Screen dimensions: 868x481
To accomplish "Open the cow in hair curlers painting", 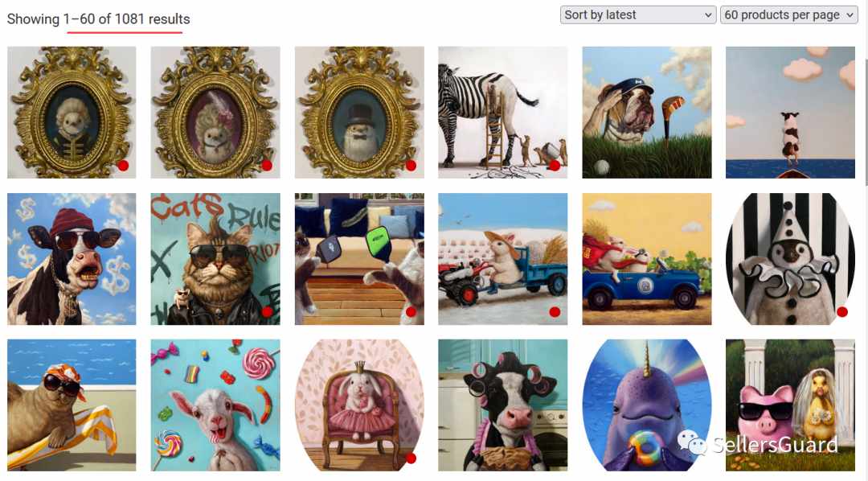I will [502, 405].
